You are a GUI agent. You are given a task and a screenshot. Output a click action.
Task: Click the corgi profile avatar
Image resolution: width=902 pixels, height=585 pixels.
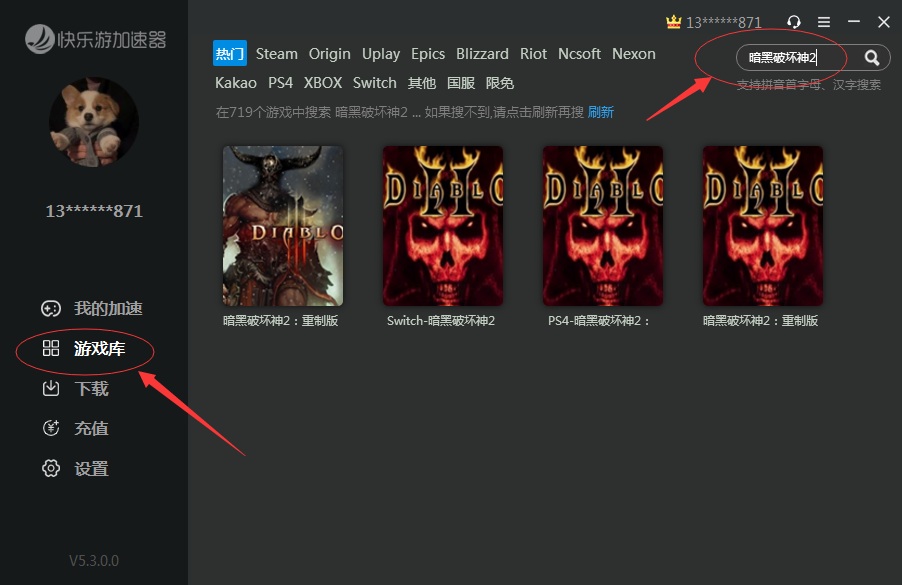(x=94, y=123)
